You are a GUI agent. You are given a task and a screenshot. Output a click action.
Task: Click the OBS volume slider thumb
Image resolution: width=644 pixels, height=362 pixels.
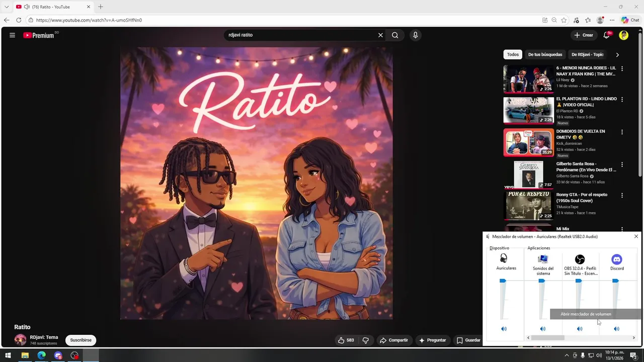pos(579,281)
